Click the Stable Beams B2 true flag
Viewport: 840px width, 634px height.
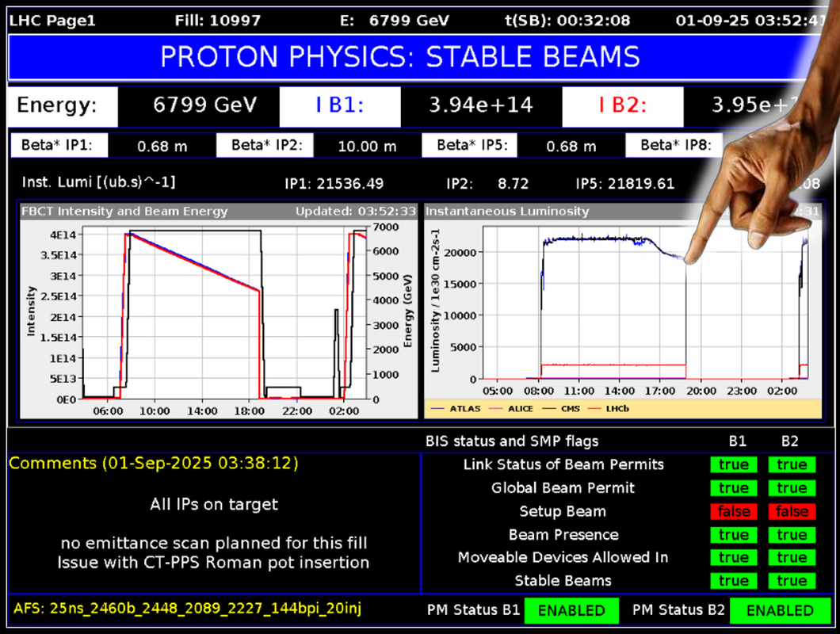[791, 581]
